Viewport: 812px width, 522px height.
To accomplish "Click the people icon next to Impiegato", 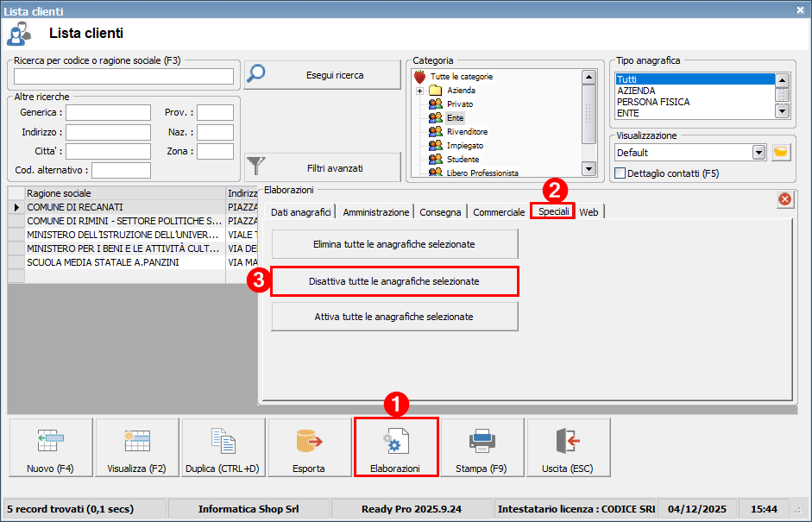I will tap(436, 146).
